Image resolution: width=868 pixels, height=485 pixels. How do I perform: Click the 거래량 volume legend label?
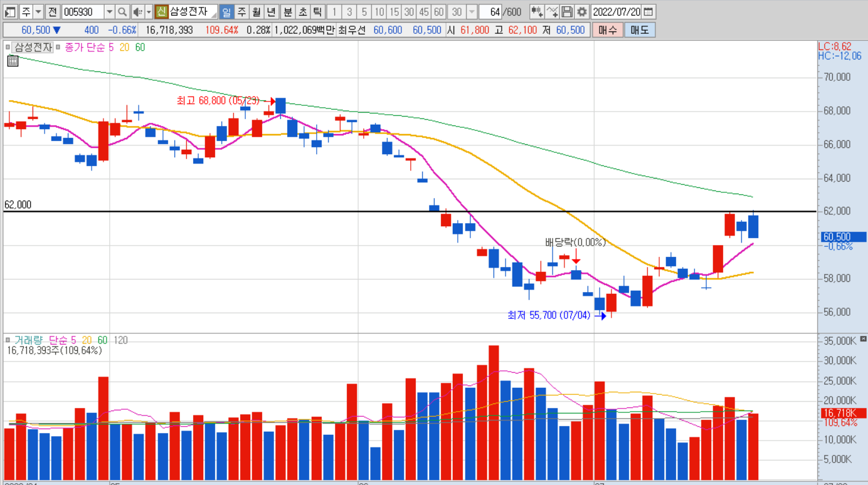29,340
